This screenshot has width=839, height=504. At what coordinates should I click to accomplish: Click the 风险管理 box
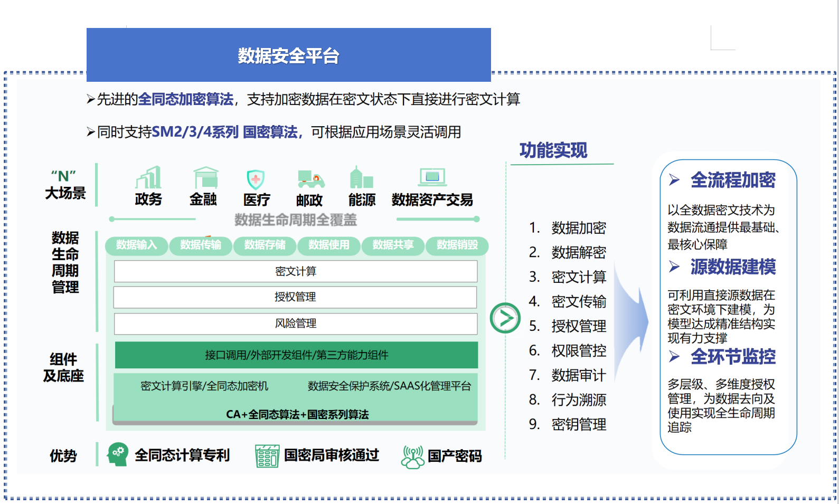296,324
